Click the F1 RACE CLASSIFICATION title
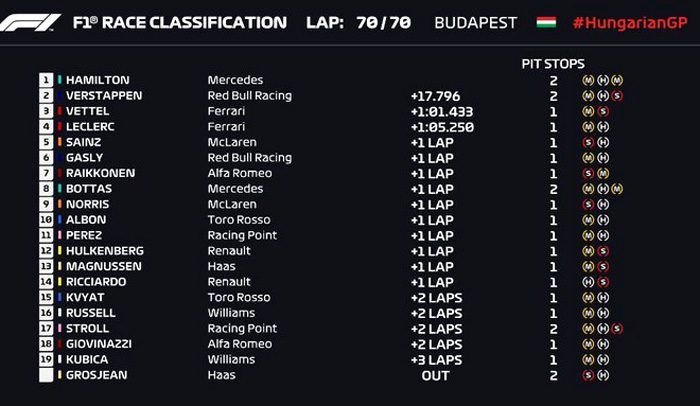Image resolution: width=700 pixels, height=406 pixels. tap(179, 22)
